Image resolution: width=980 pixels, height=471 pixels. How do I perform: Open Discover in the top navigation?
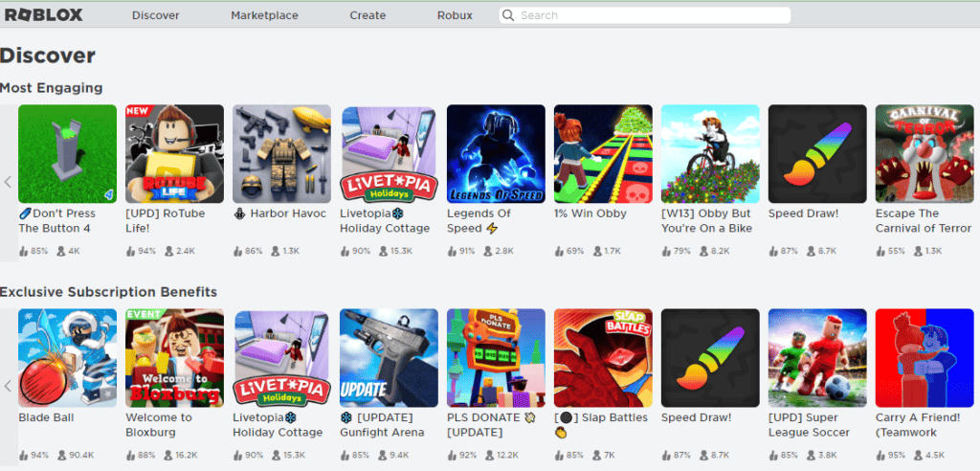click(156, 15)
